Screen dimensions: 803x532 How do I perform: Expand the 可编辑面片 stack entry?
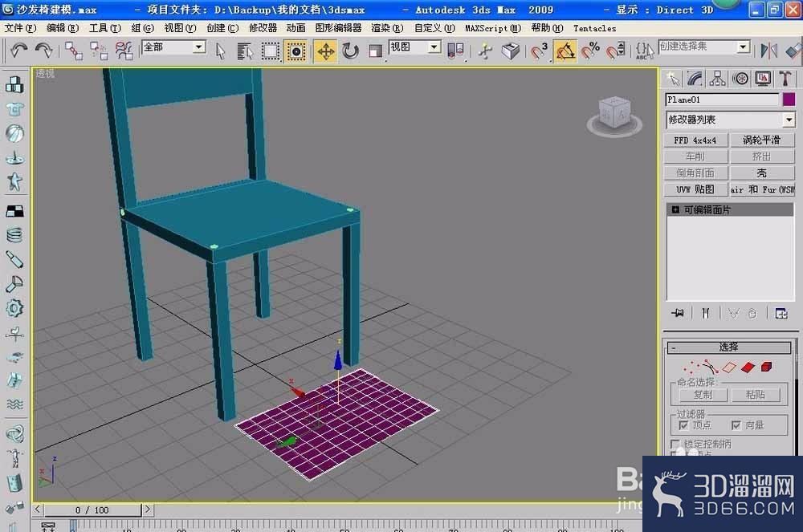click(675, 209)
